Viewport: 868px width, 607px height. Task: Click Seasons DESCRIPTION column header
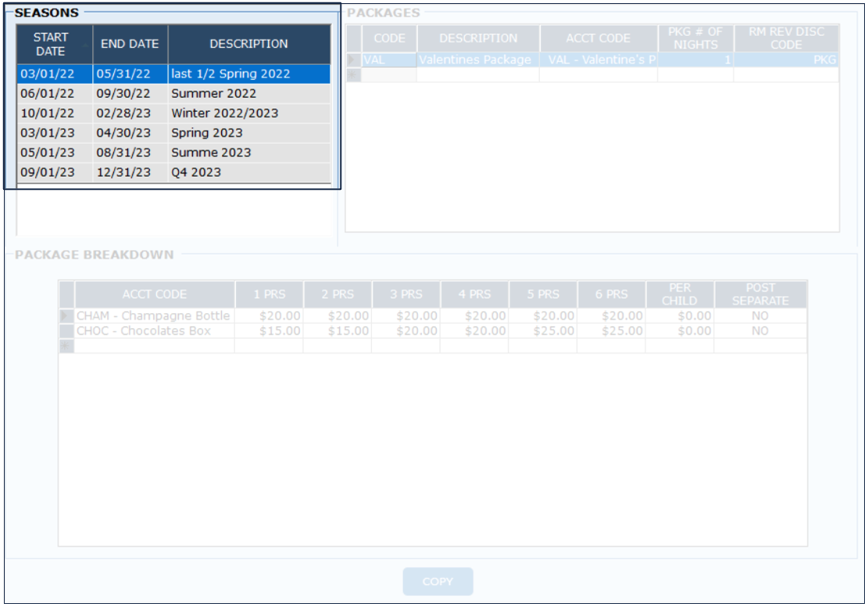[248, 44]
